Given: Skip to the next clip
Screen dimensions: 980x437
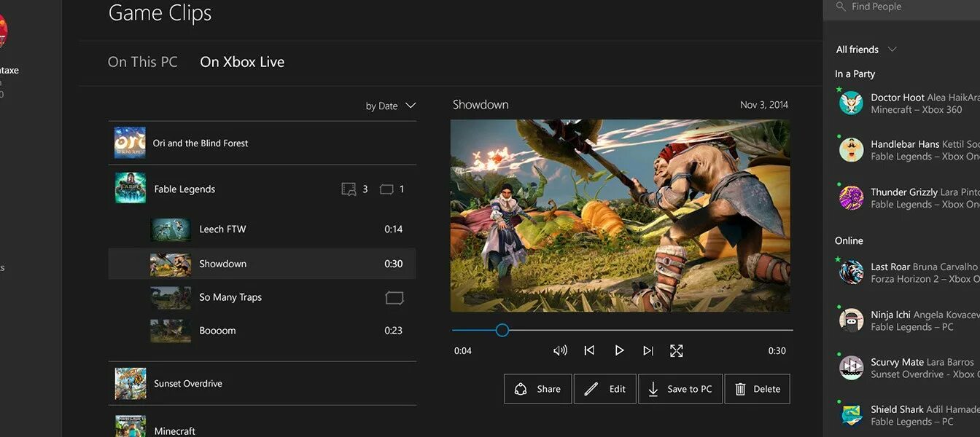Looking at the screenshot, I should (648, 350).
